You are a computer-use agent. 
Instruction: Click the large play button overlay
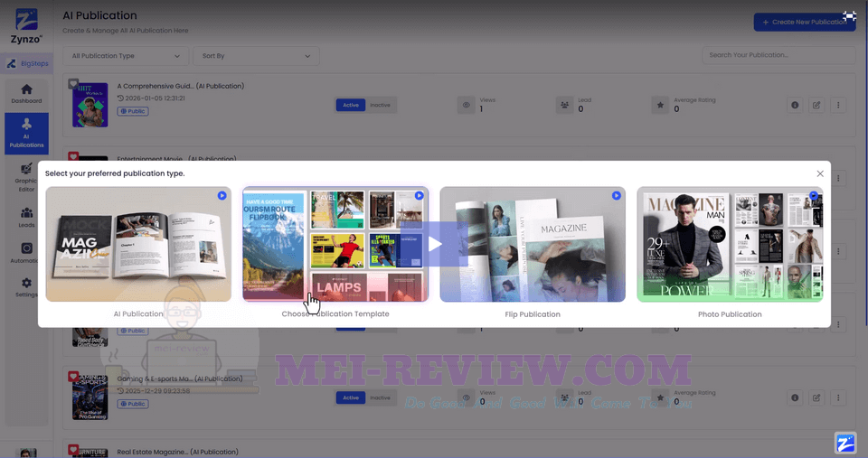pos(435,244)
